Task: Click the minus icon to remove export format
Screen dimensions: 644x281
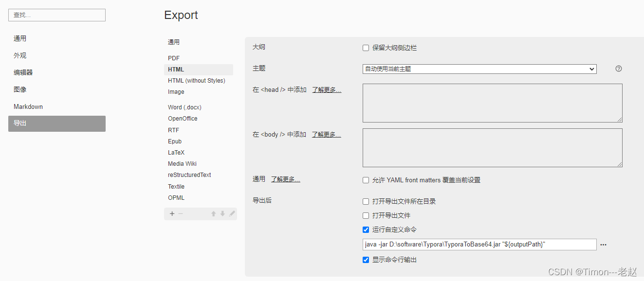Action: click(181, 214)
